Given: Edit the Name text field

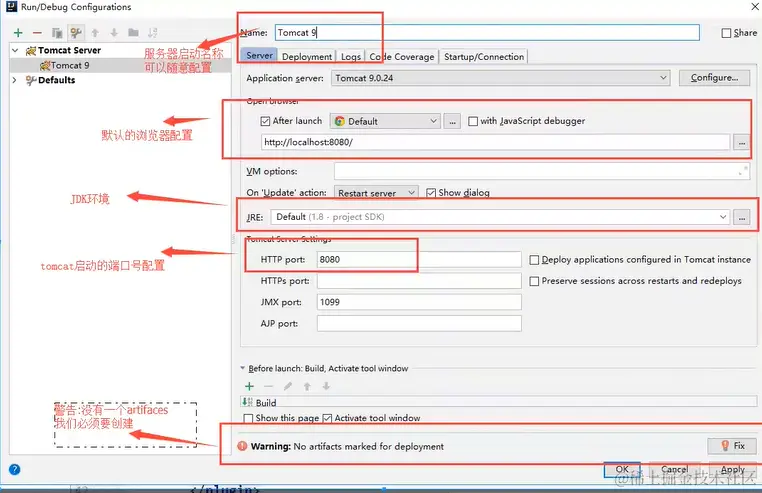Looking at the screenshot, I should point(487,33).
